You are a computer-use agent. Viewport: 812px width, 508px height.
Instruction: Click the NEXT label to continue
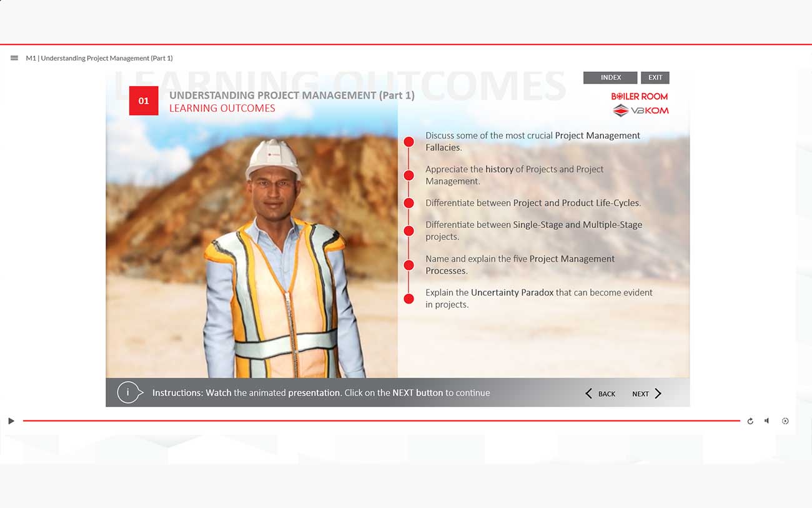(640, 394)
